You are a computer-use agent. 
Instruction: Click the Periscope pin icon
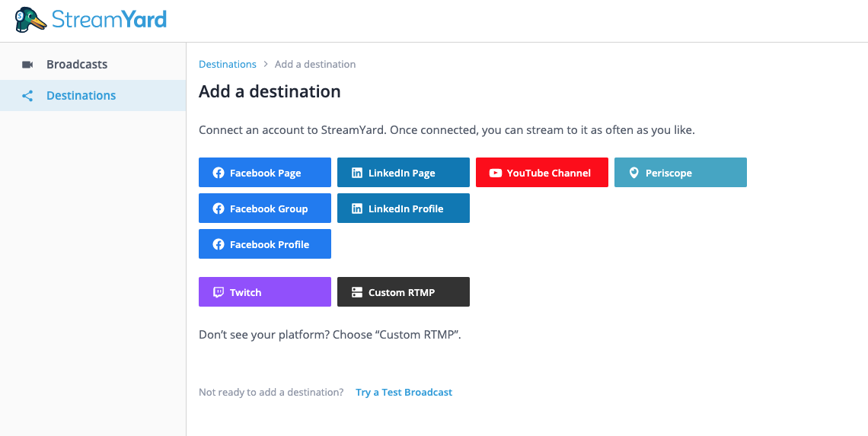pos(633,173)
